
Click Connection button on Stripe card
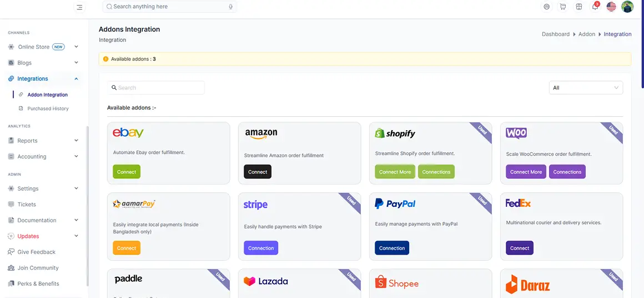click(x=261, y=248)
